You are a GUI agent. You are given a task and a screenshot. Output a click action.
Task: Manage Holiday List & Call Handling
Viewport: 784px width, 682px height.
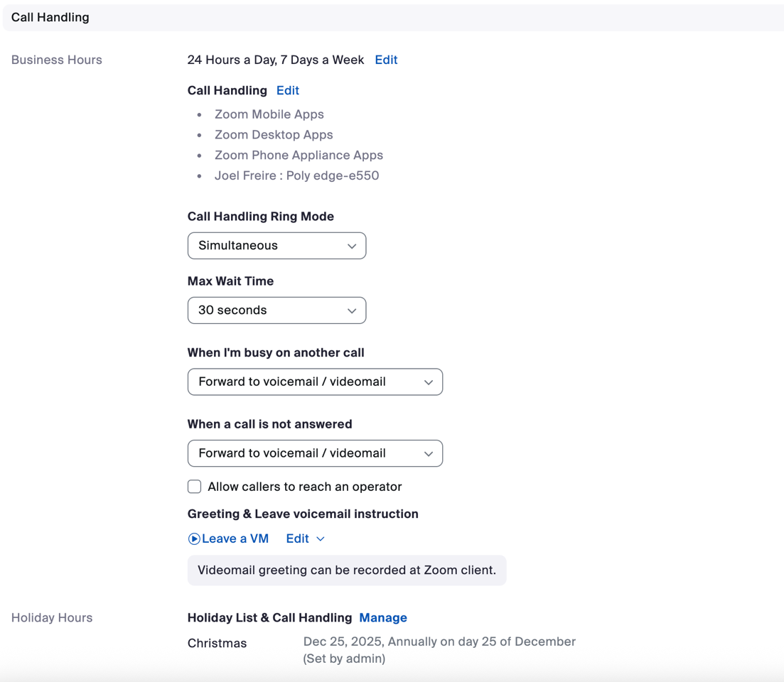(383, 618)
